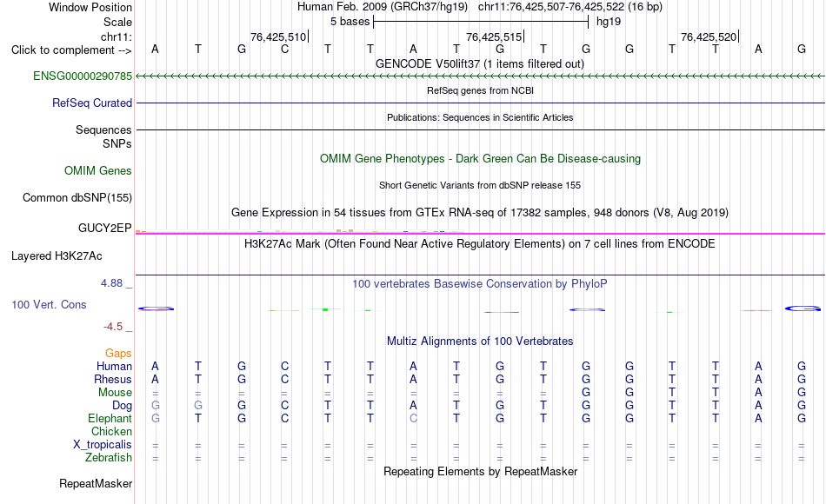Screen dimensions: 826x504
Task: Click the Dog species row label
Action: pyautogui.click(x=122, y=406)
